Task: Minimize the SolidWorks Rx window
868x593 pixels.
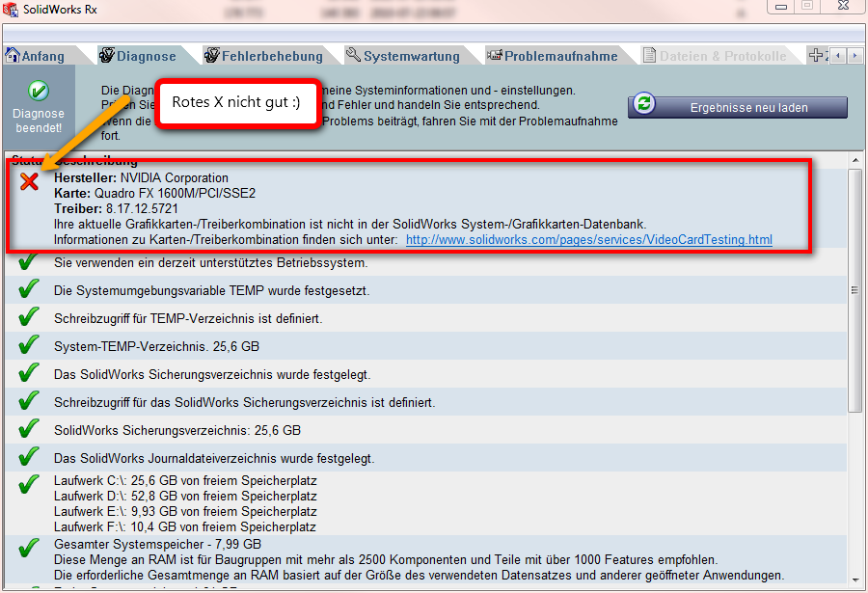Action: click(x=781, y=6)
